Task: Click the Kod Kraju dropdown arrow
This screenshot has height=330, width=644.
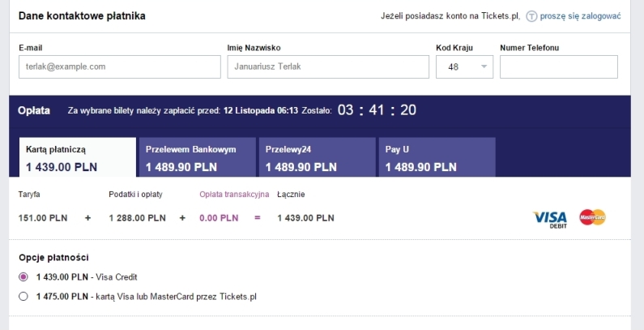Action: [484, 66]
